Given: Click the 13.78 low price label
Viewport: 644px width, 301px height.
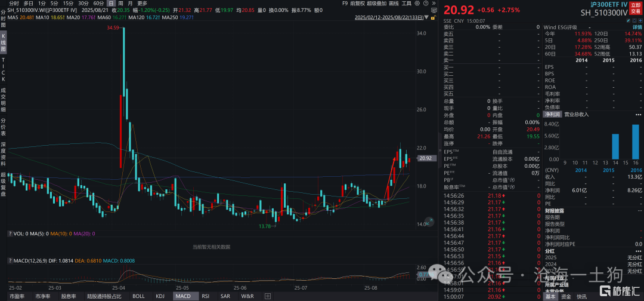Looking at the screenshot, I should [x=266, y=226].
